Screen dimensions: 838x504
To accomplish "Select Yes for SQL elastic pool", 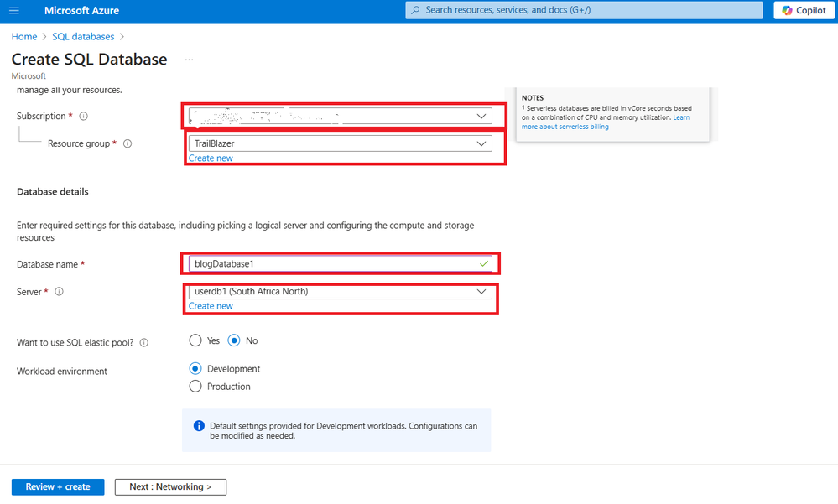I will (195, 340).
